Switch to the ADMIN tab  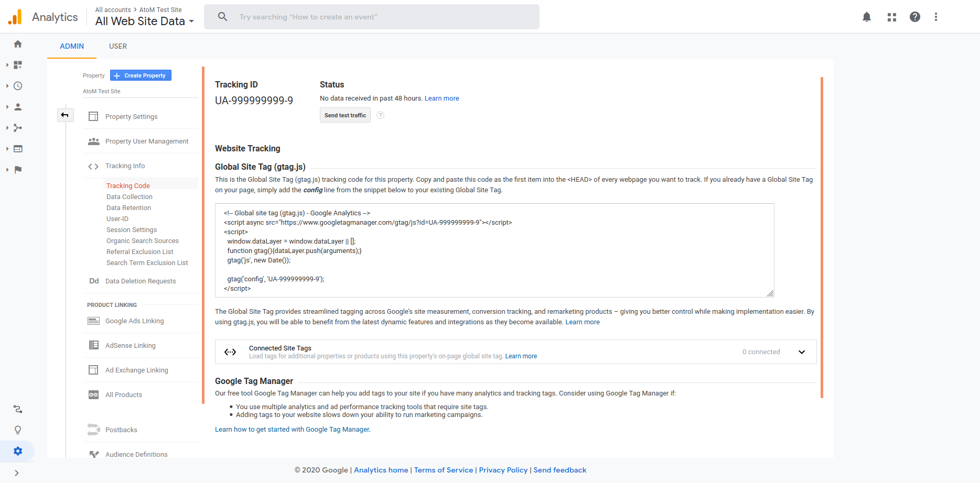point(72,46)
